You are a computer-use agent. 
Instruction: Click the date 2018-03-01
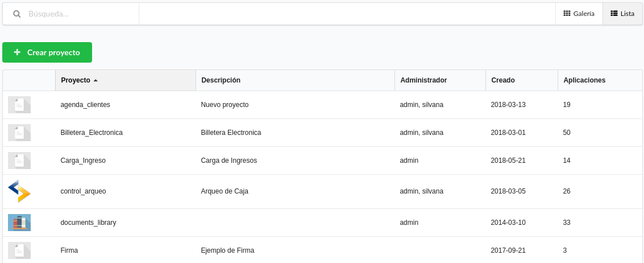(508, 133)
